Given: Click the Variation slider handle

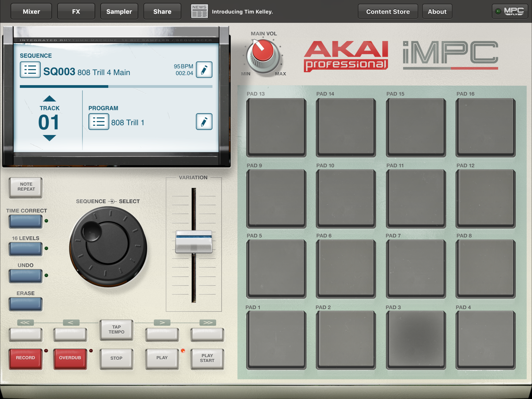Looking at the screenshot, I should tap(194, 242).
